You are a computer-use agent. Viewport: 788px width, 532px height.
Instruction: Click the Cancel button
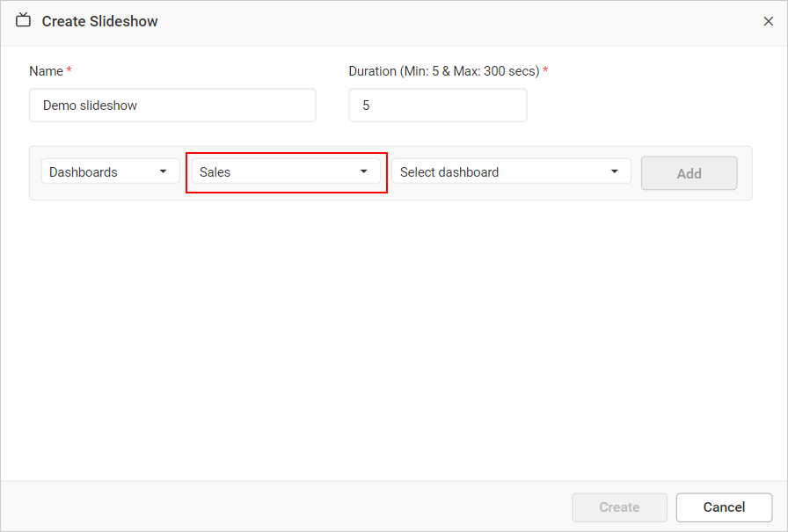pyautogui.click(x=723, y=507)
